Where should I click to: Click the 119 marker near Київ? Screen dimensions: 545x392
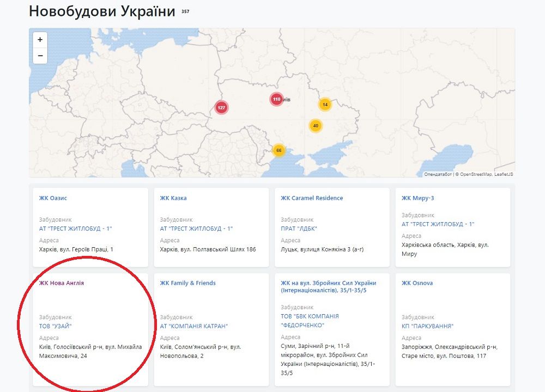(x=276, y=100)
